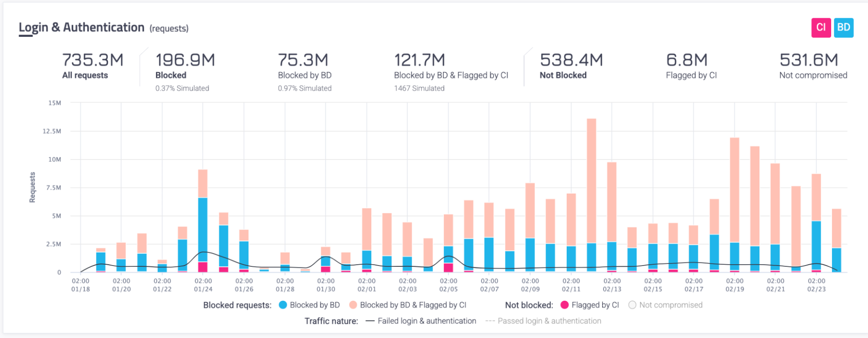Click the bar above 02/23 label
Screen dimensions: 868x338
(x=816, y=223)
